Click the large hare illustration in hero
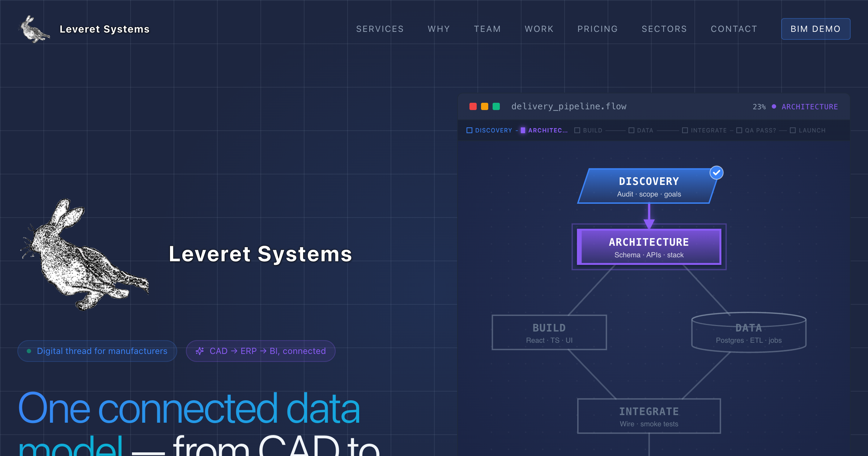Viewport: 868px width, 456px height. (x=85, y=254)
